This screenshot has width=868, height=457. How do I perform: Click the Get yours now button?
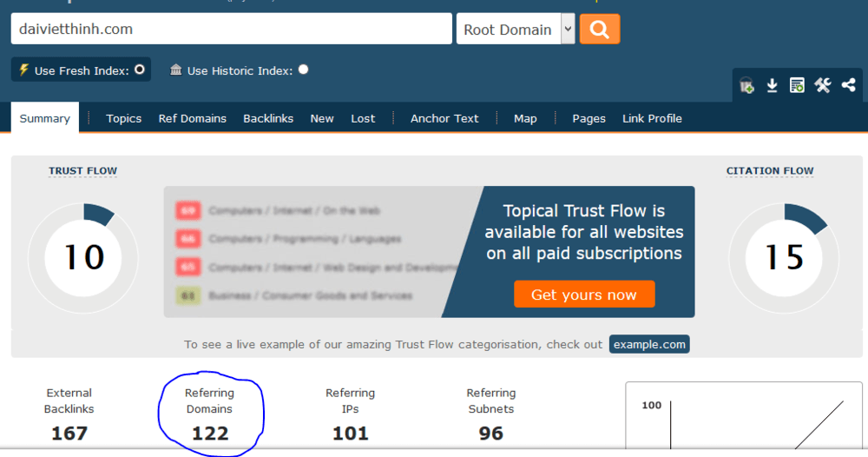point(584,295)
